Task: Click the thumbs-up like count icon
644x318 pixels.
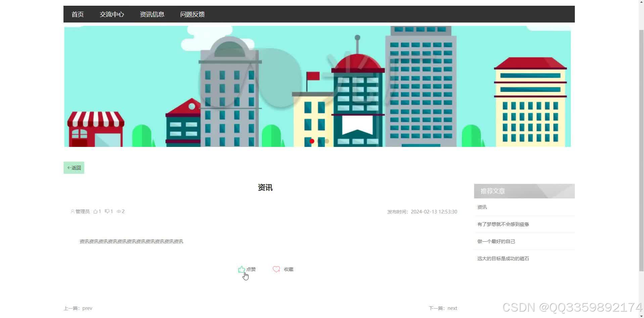Action: tap(95, 211)
